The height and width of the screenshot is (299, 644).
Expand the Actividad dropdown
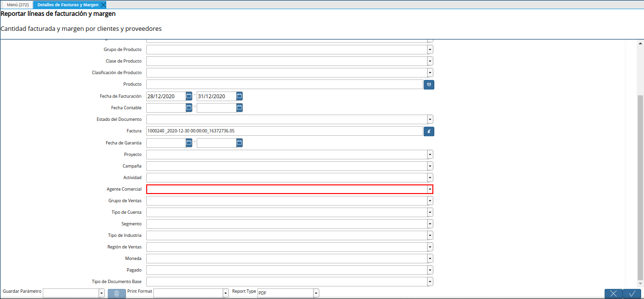tap(430, 178)
